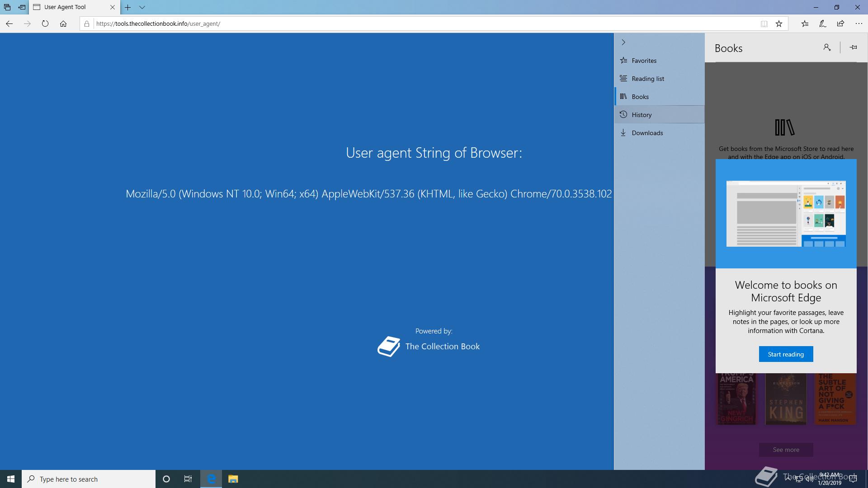Click the site lock icon
Viewport: 868px width, 488px height.
pos(87,23)
